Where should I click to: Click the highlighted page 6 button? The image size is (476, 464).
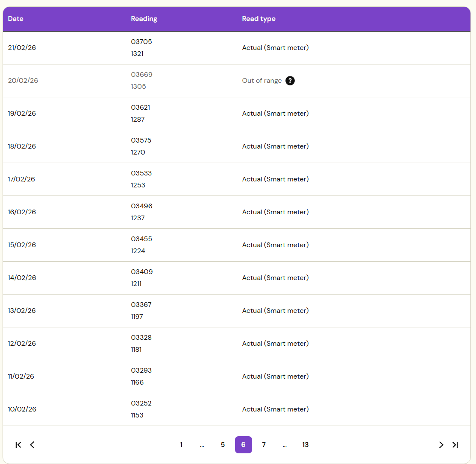pyautogui.click(x=243, y=445)
